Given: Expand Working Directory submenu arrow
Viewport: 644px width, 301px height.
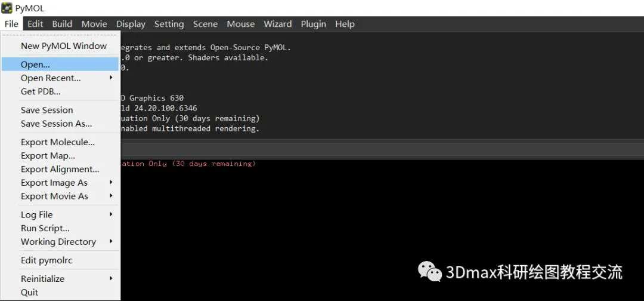Looking at the screenshot, I should [111, 241].
